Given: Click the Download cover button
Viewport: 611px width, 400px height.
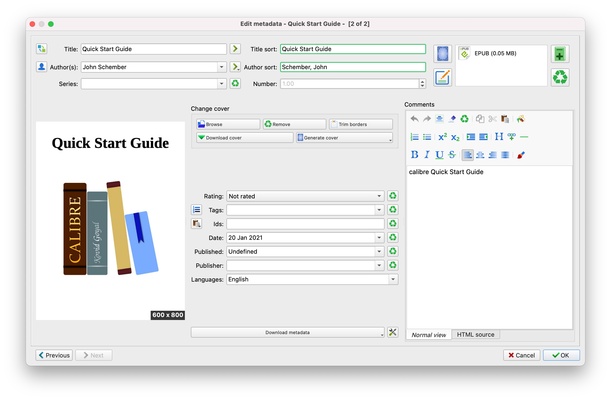Looking at the screenshot, I should click(x=245, y=137).
